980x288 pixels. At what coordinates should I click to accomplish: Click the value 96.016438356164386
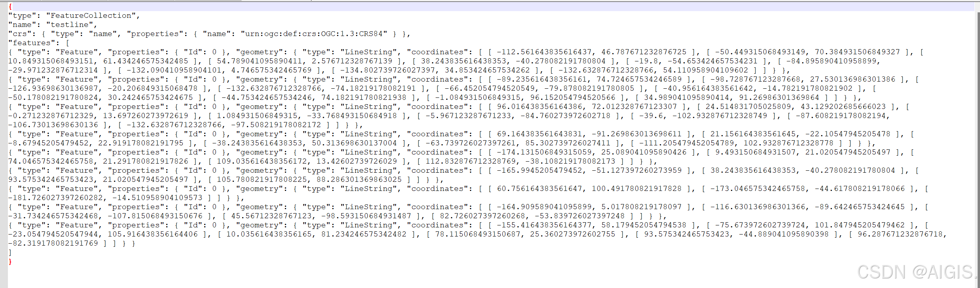(539, 107)
